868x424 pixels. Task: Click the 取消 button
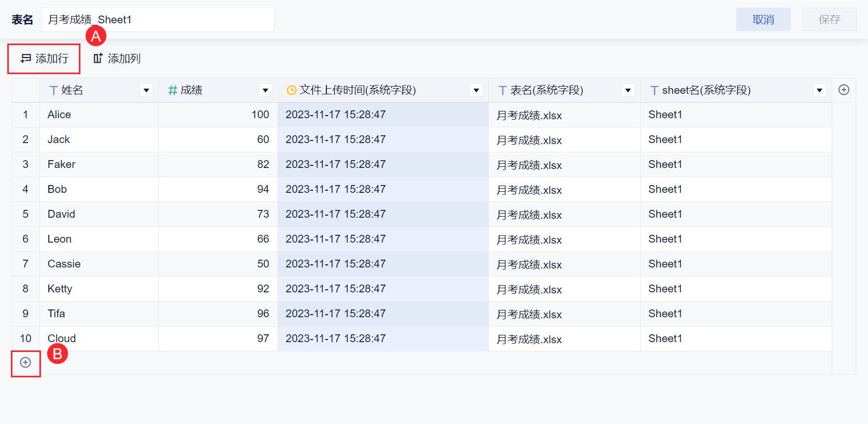pyautogui.click(x=763, y=20)
